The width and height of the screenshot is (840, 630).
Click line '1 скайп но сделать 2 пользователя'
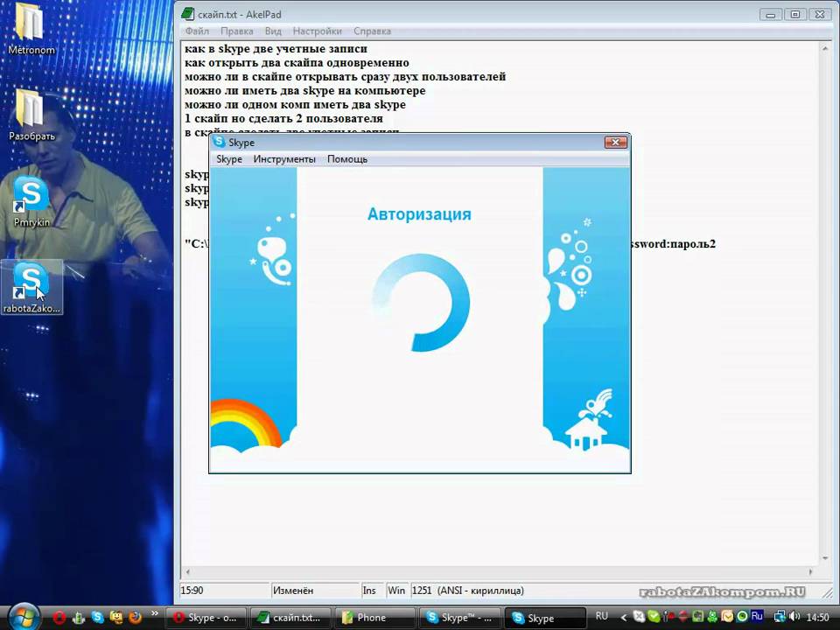click(x=283, y=118)
